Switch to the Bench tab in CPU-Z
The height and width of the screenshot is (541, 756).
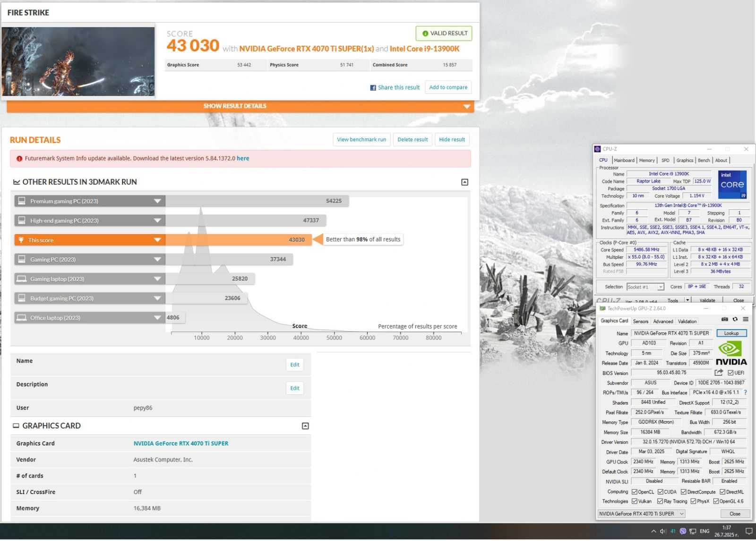[x=704, y=161]
